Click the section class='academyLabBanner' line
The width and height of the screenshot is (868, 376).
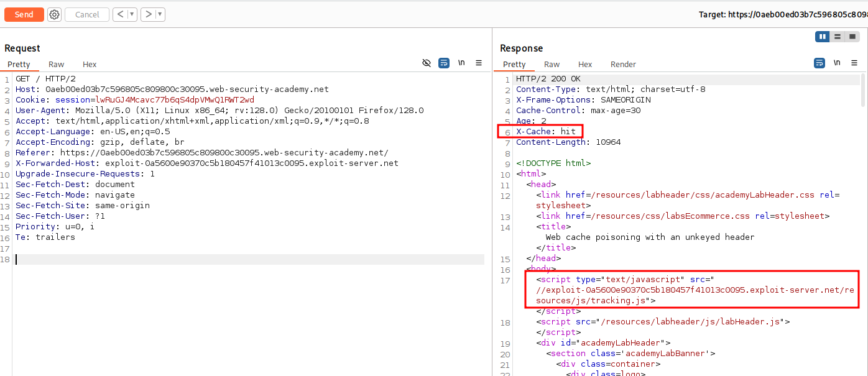coord(630,354)
